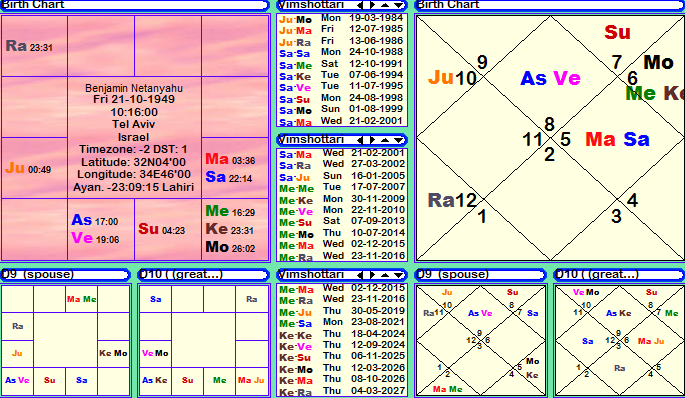685x398 pixels.
Task: Click up arrow in Vimshottari panel listing Ke-Ke
Action: [385, 275]
